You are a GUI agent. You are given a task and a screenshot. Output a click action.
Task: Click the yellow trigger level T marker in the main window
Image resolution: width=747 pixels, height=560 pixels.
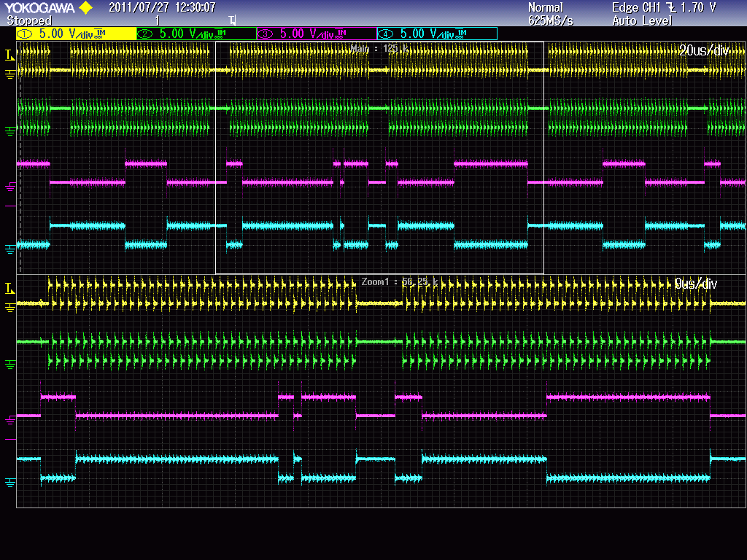[x=9, y=55]
